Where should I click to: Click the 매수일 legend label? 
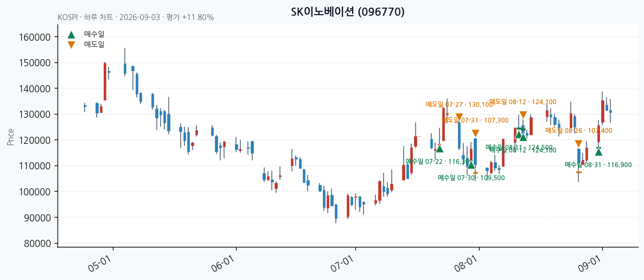pyautogui.click(x=94, y=34)
